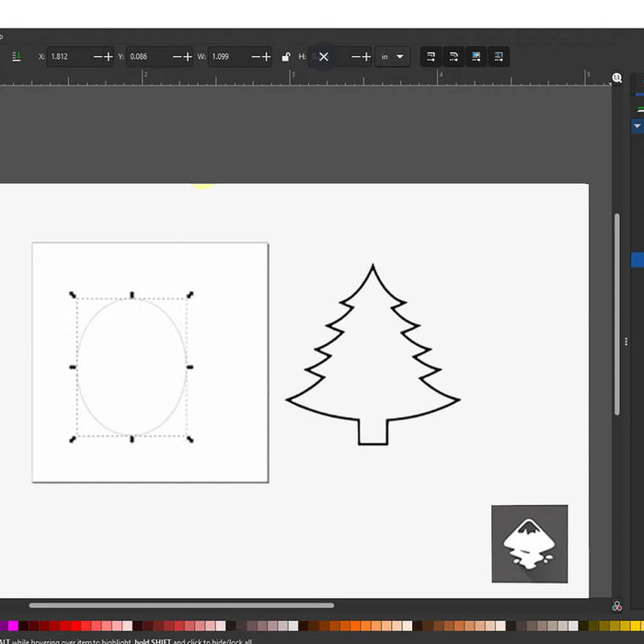Click the three-dot panel resize handle

click(x=626, y=341)
